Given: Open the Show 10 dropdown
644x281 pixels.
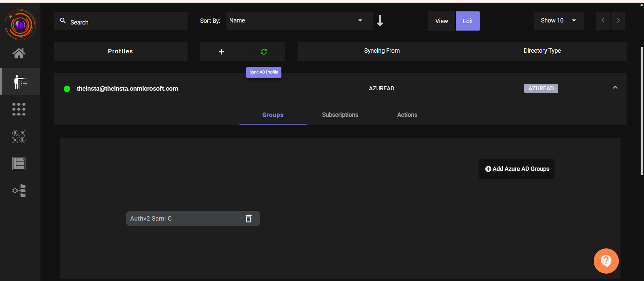Looking at the screenshot, I should pyautogui.click(x=559, y=21).
